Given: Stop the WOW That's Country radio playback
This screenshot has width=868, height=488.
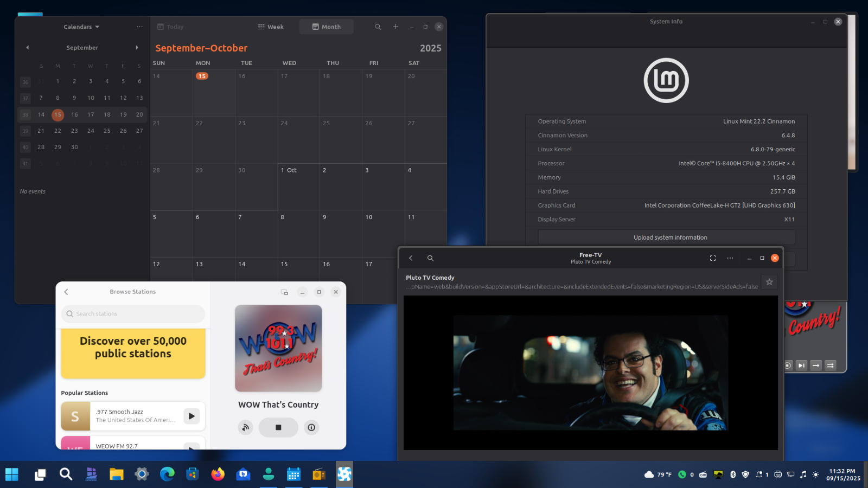Looking at the screenshot, I should pos(278,427).
